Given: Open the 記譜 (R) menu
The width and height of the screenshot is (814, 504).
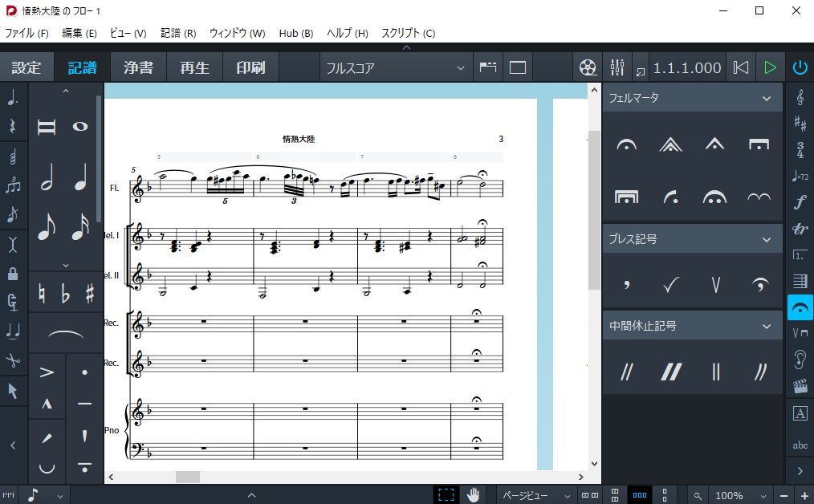Looking at the screenshot, I should [178, 33].
